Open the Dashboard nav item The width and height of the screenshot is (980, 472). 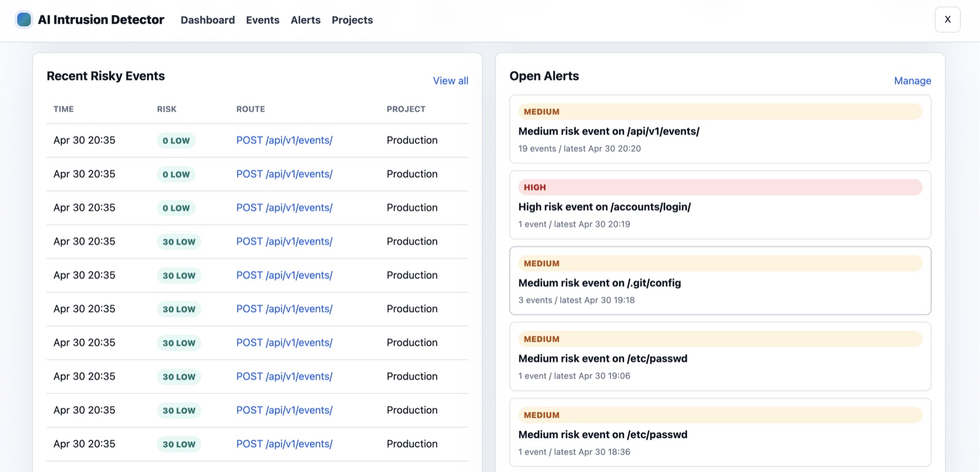coord(208,20)
